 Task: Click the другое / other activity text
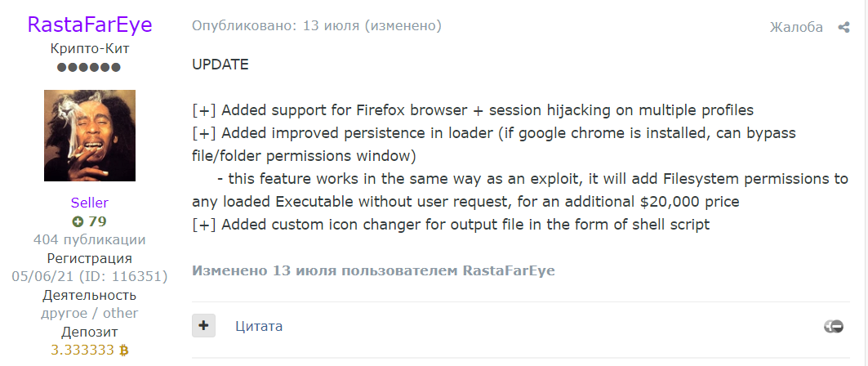coord(90,313)
